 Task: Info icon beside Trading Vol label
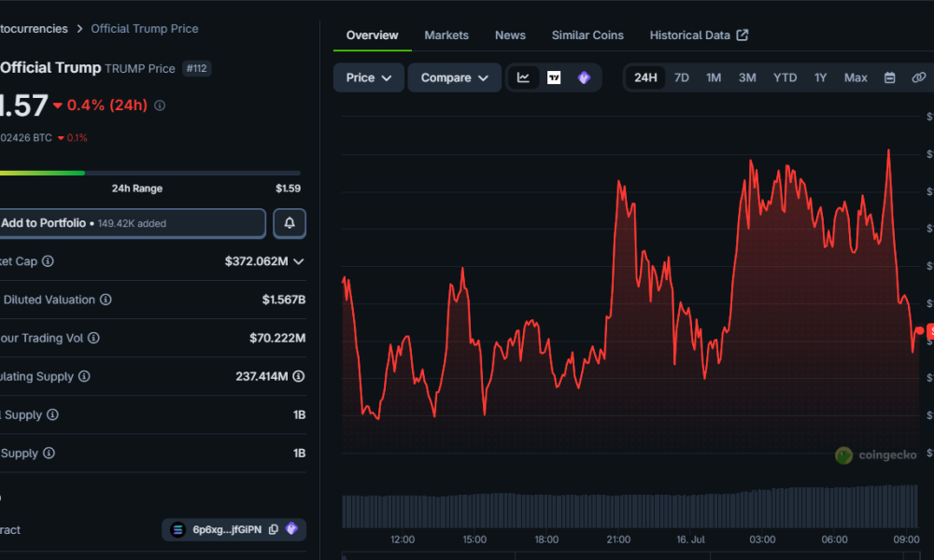click(93, 338)
